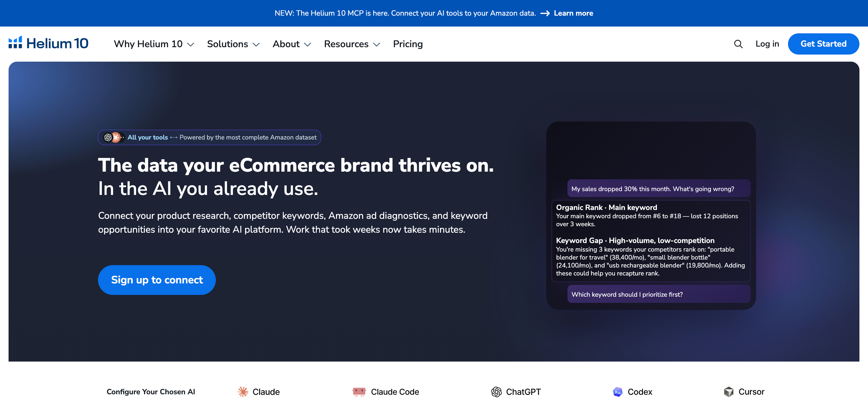Screen dimensions: 868x417
Task: Click the 'Keyword Gap · High-volume, low-competition' heading
Action: click(635, 240)
